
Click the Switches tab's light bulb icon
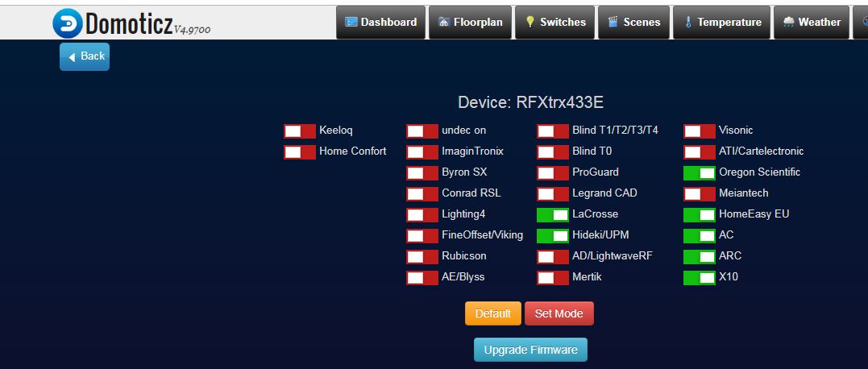click(530, 22)
